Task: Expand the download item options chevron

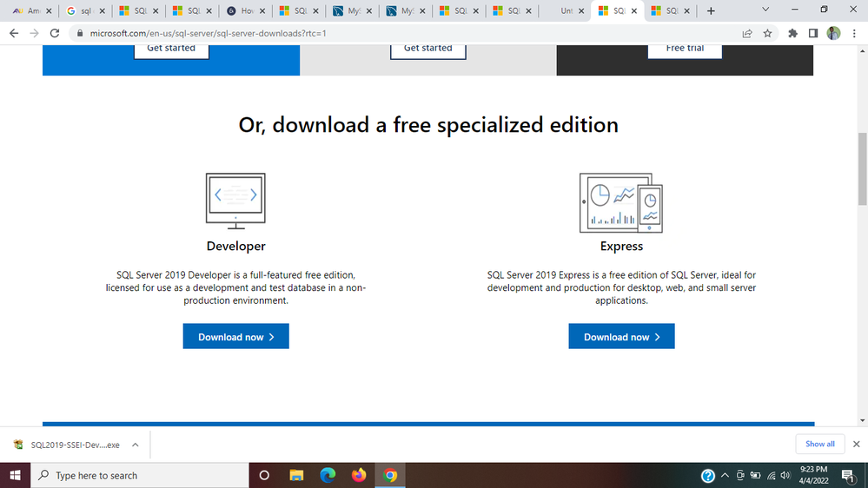Action: coord(135,445)
